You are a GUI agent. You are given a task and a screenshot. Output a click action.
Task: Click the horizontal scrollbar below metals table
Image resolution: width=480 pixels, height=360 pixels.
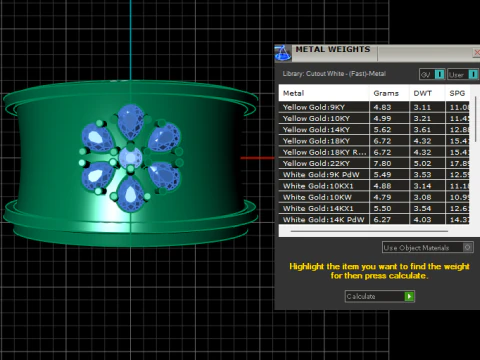point(369,231)
